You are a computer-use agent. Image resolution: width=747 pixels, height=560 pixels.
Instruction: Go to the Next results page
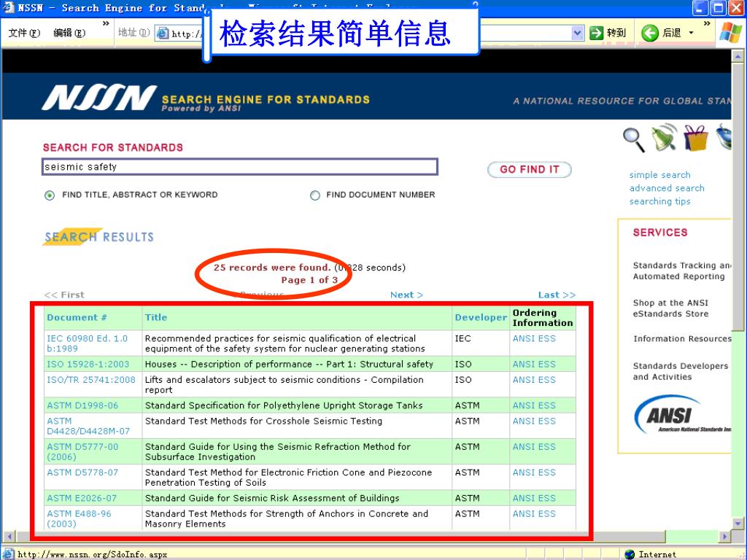[406, 295]
